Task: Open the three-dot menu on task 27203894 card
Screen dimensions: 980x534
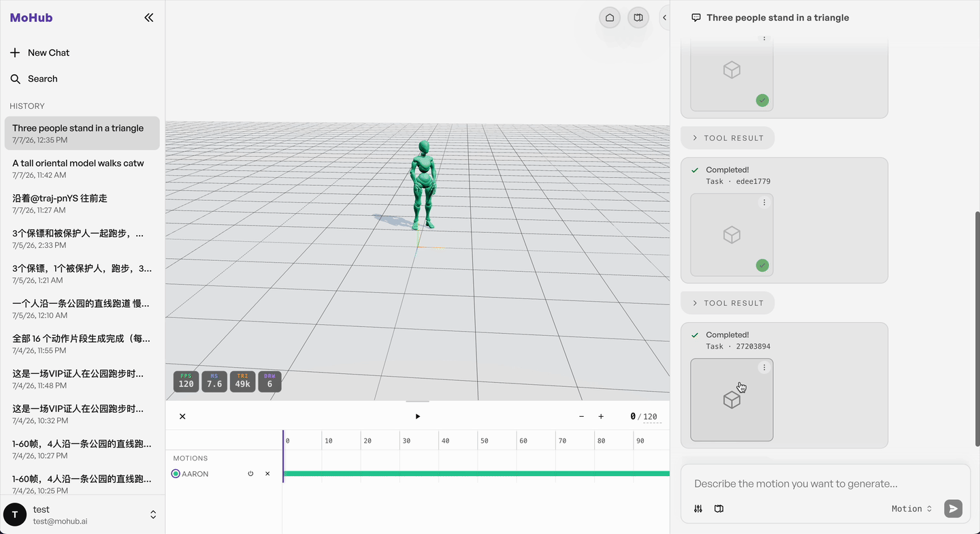Action: pos(764,367)
